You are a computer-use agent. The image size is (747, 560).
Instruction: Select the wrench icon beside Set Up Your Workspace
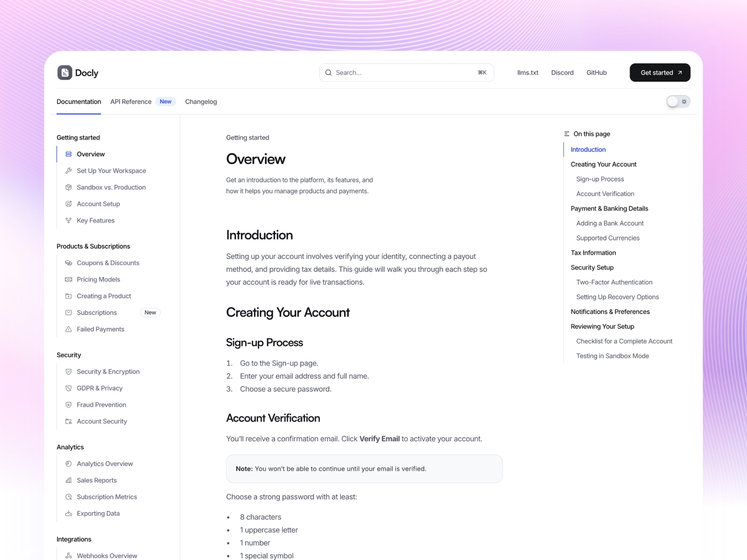click(x=68, y=171)
